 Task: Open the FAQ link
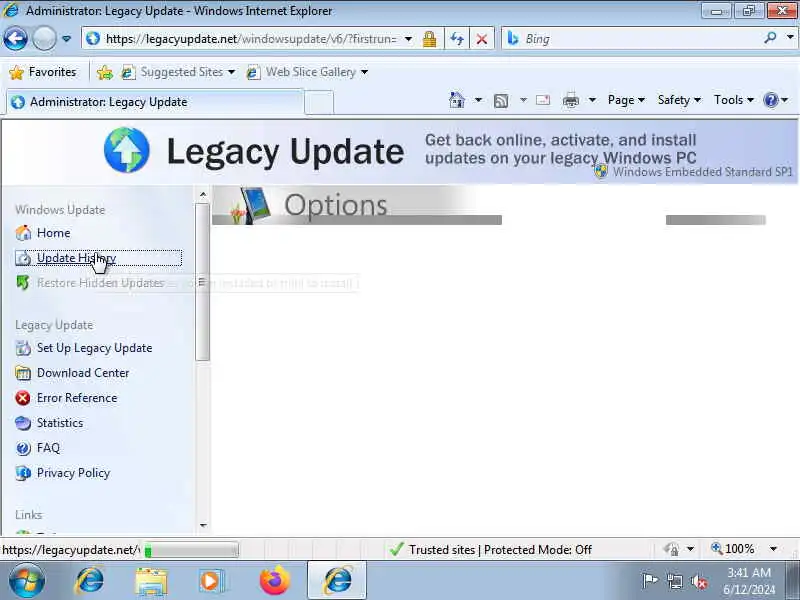(x=48, y=448)
